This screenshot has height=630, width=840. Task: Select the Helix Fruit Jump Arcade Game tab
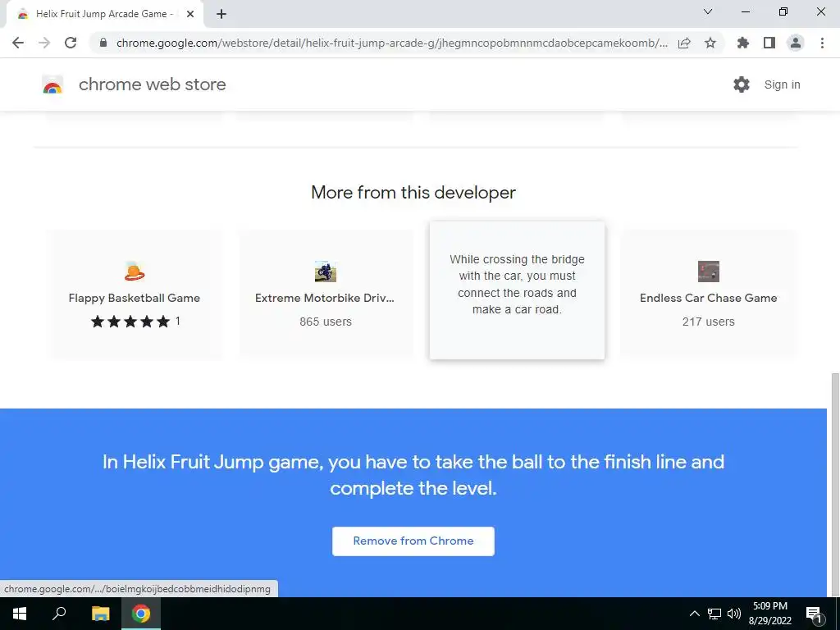click(x=104, y=14)
